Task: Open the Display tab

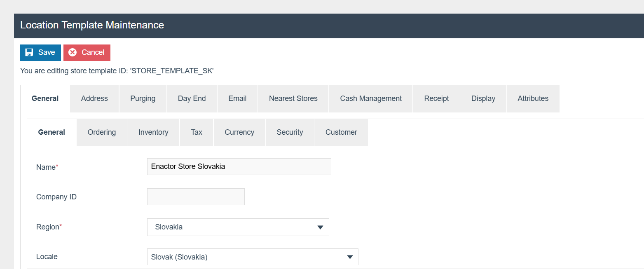Action: pos(483,98)
